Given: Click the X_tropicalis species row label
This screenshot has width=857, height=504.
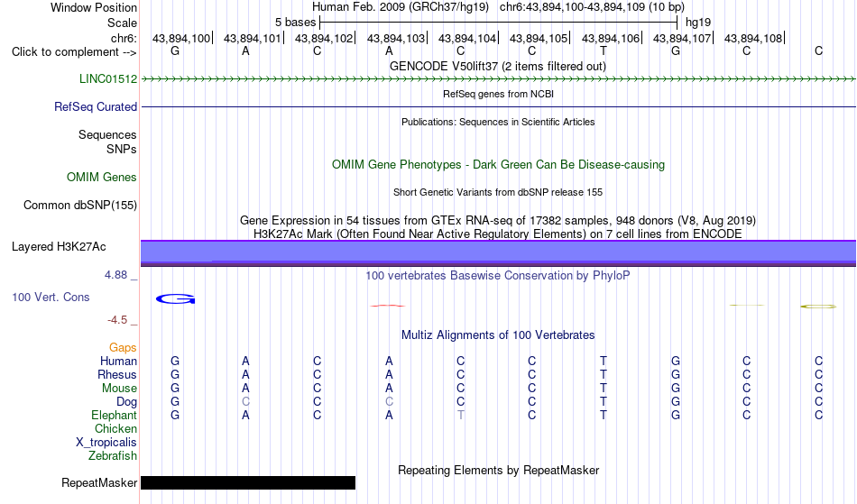Looking at the screenshot, I should (x=106, y=443).
